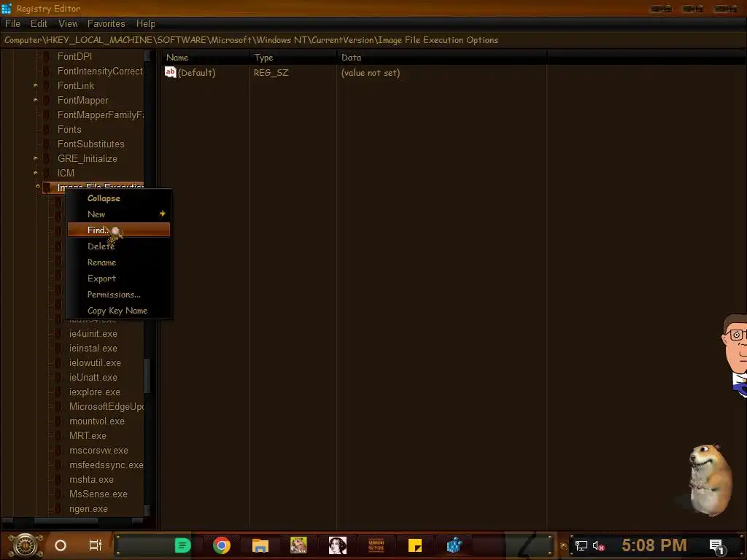The width and height of the screenshot is (747, 560).
Task: Open the Favorites menu
Action: 107,23
